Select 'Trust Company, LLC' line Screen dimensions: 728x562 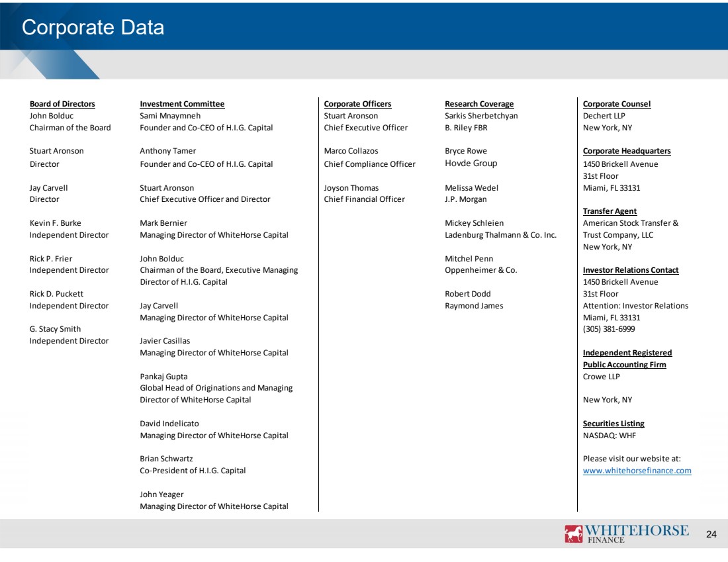point(618,235)
